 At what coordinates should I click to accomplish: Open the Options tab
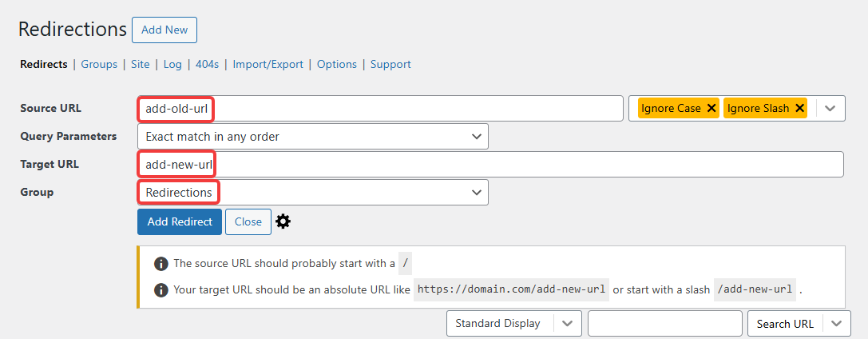click(336, 64)
